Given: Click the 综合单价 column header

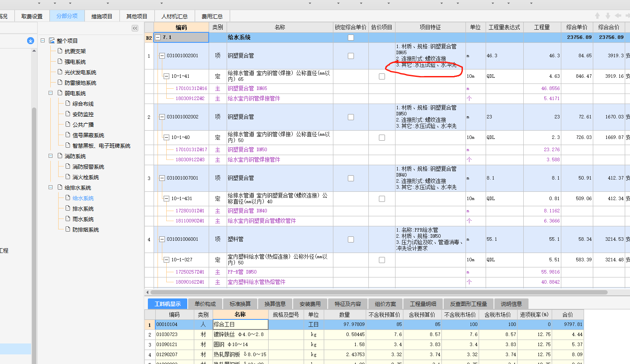Looking at the screenshot, I should pos(577,27).
